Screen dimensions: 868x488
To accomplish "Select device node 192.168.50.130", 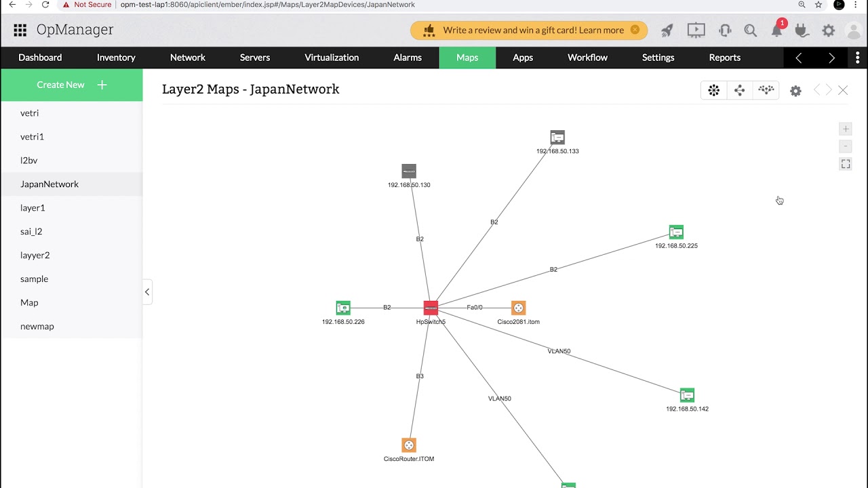I will pyautogui.click(x=409, y=171).
